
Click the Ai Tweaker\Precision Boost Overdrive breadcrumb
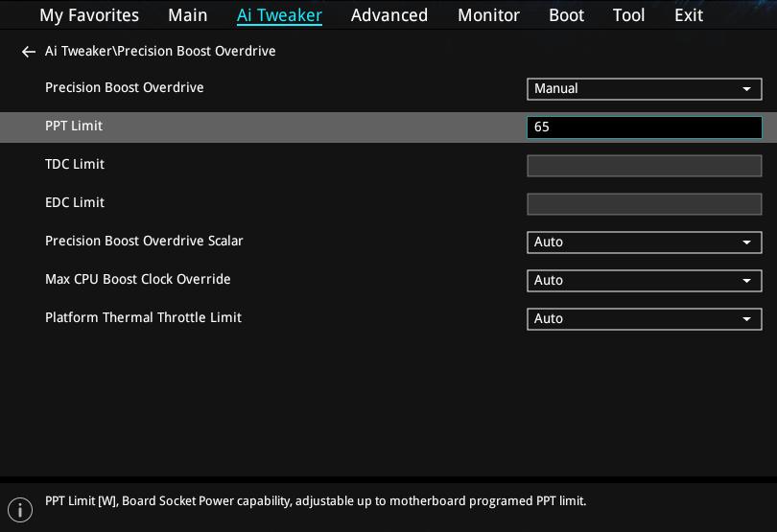(x=160, y=51)
